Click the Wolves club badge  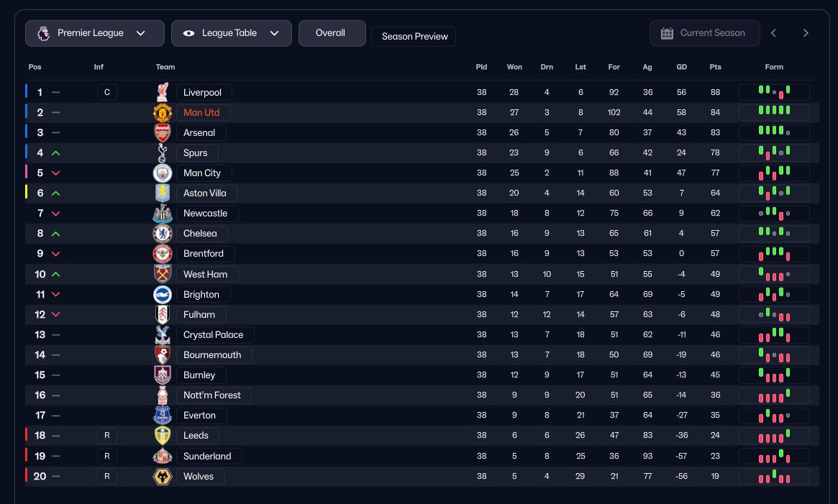(163, 476)
